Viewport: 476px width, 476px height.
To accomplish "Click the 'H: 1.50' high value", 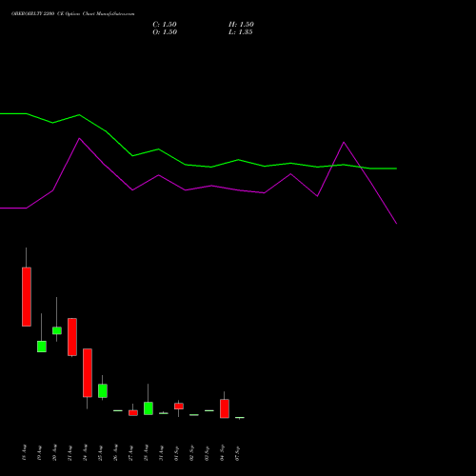I will coord(241,25).
